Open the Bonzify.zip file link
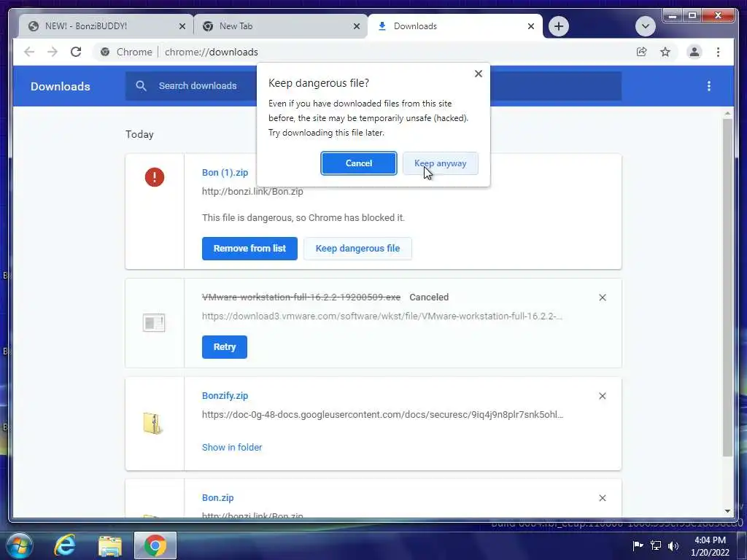 pos(225,396)
